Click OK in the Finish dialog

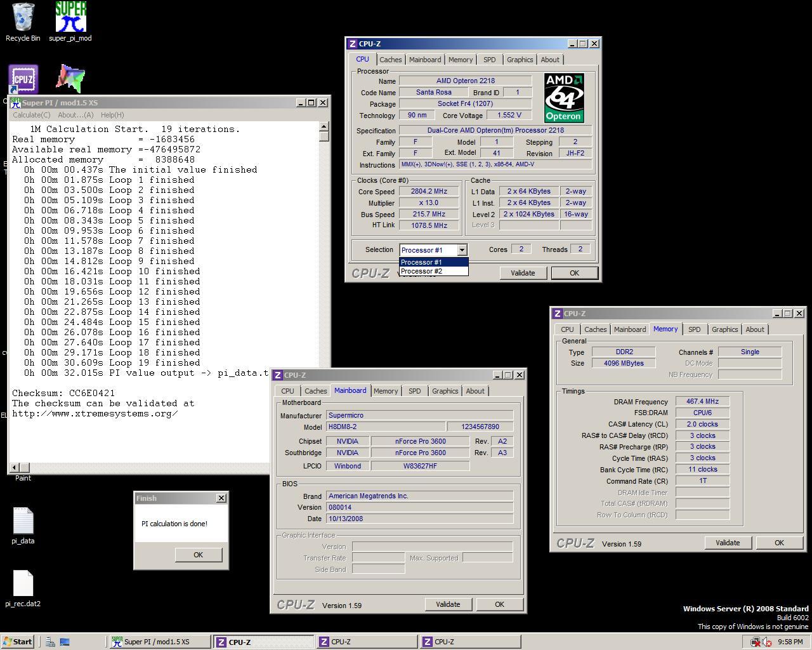[x=199, y=555]
